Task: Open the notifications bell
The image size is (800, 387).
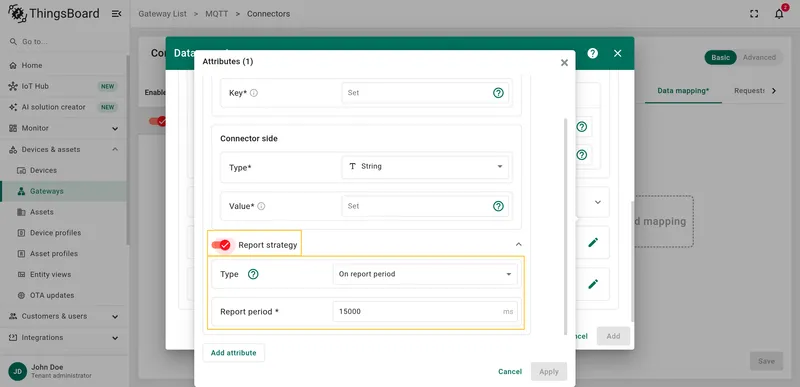Action: [x=779, y=14]
